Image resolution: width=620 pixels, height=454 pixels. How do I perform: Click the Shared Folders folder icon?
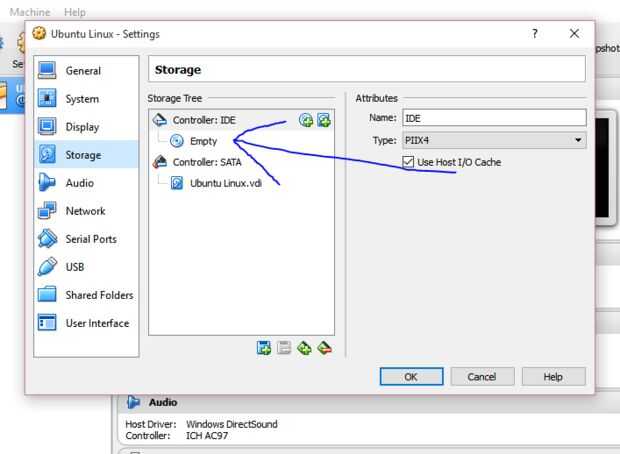coord(47,295)
